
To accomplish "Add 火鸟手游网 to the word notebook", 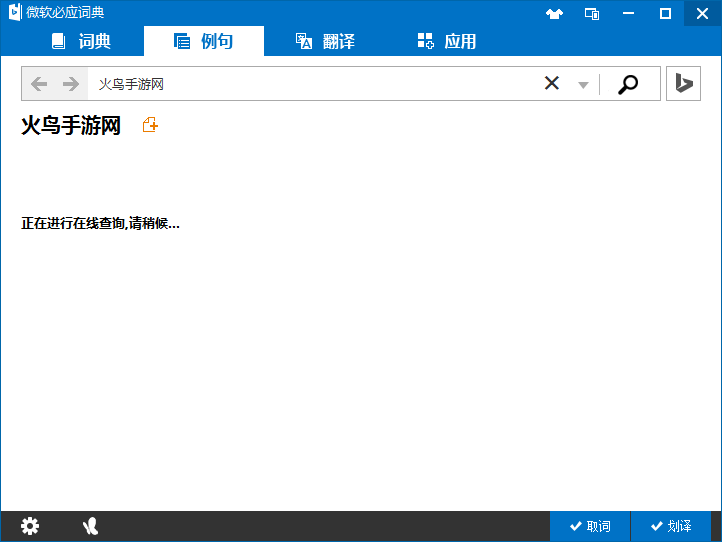I will tap(150, 125).
